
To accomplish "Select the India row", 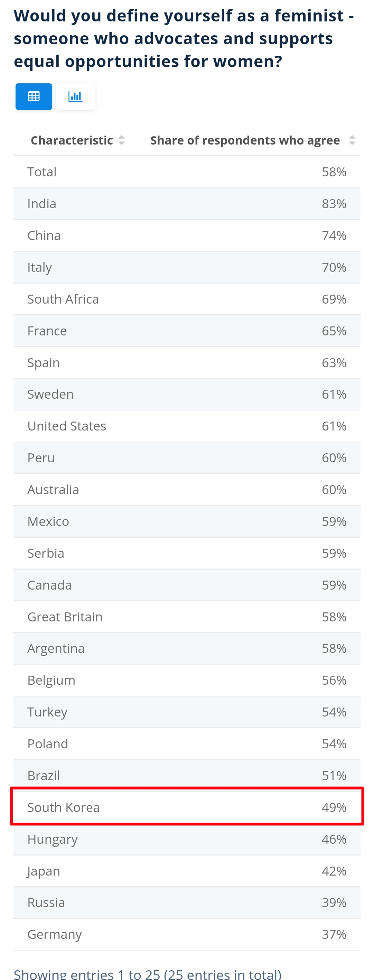I will 186,204.
